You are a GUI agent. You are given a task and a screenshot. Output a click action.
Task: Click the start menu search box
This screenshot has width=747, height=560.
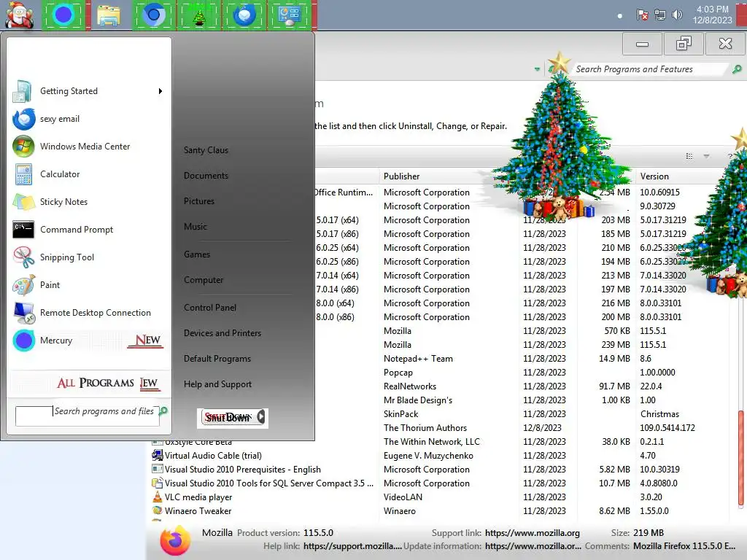88,416
